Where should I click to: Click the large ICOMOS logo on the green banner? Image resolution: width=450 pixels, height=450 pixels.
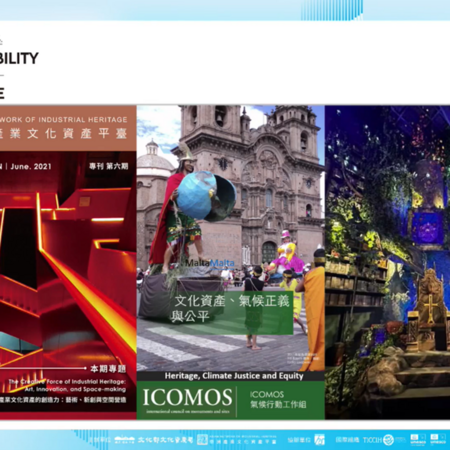click(x=187, y=399)
